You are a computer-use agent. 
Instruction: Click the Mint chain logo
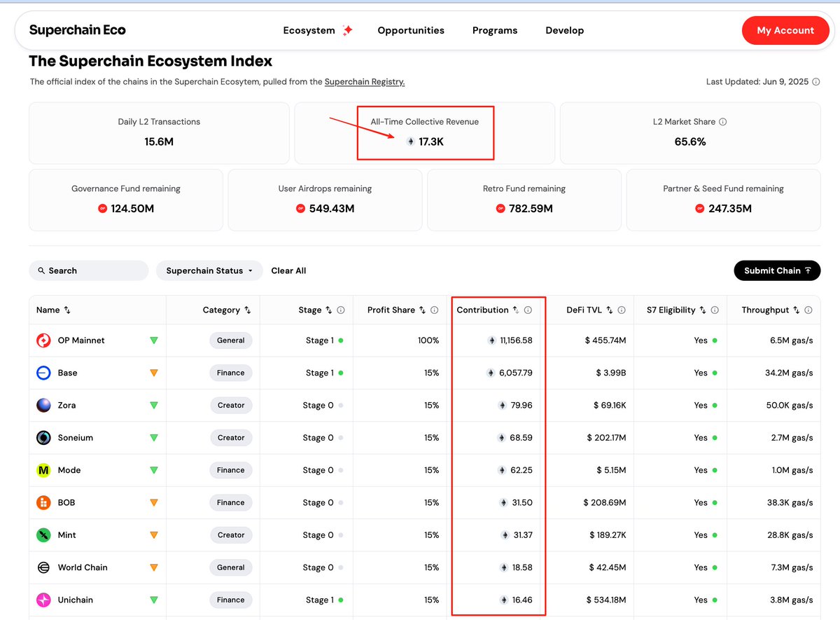[x=43, y=535]
